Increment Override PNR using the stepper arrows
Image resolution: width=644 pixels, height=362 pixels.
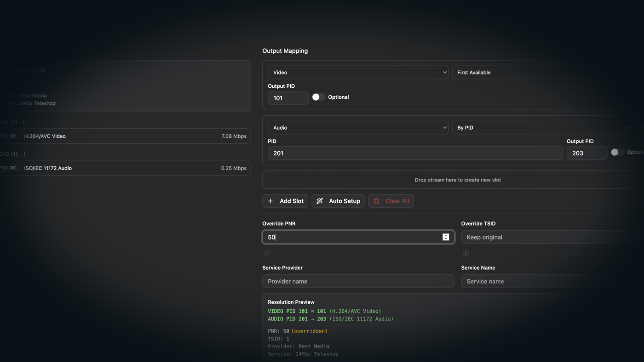click(445, 235)
